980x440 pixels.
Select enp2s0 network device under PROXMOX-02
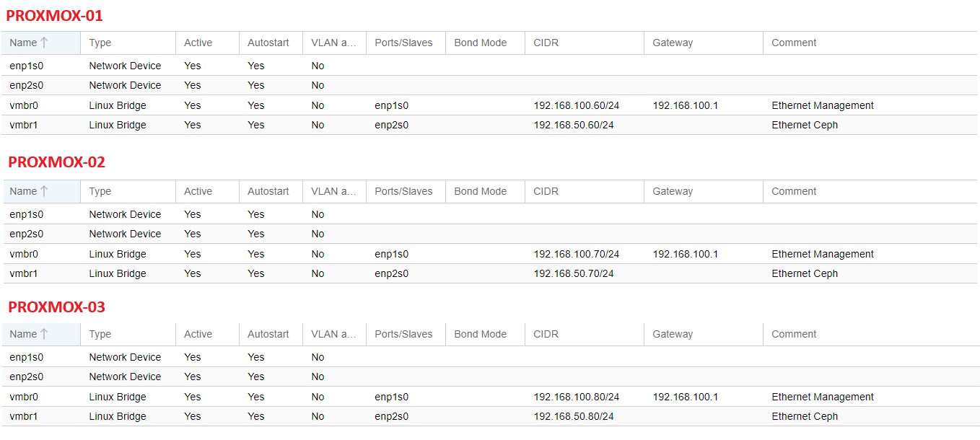26,234
